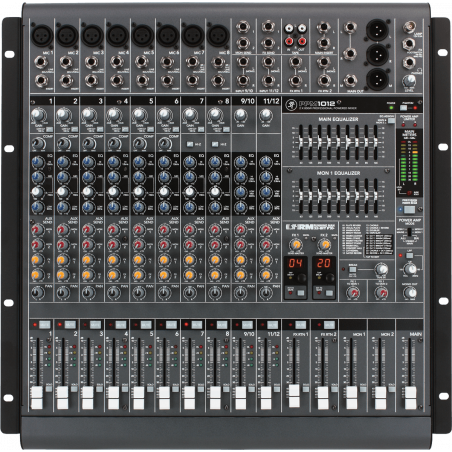Click the top main out XLR connector
The width and height of the screenshot is (452, 452).
(377, 30)
